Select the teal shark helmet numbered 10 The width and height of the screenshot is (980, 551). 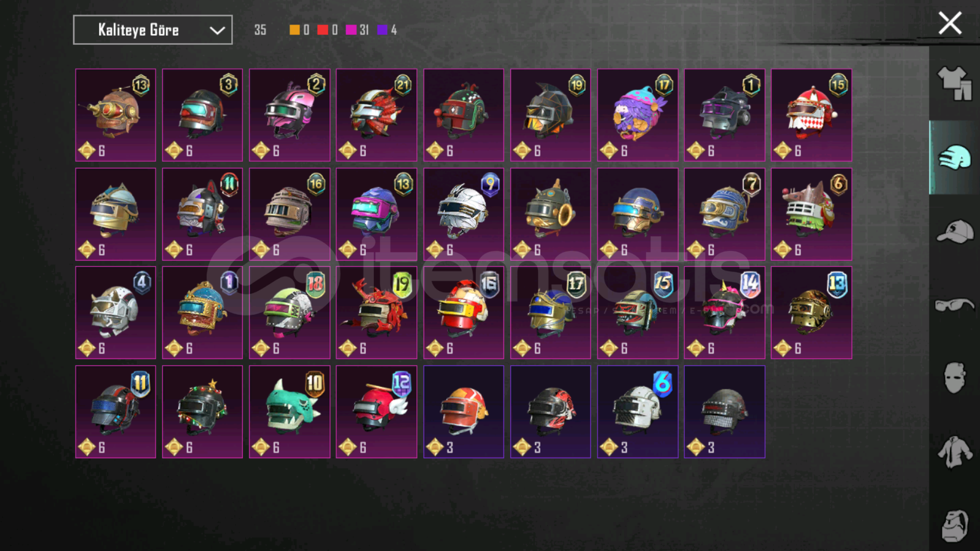point(290,412)
